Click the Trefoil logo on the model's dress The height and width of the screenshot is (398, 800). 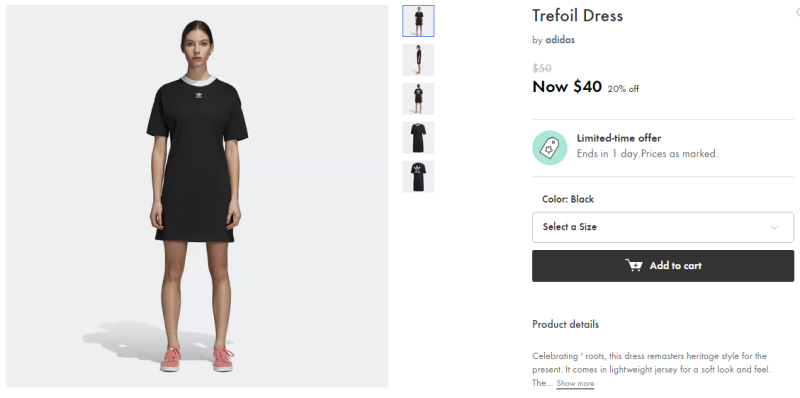[198, 95]
